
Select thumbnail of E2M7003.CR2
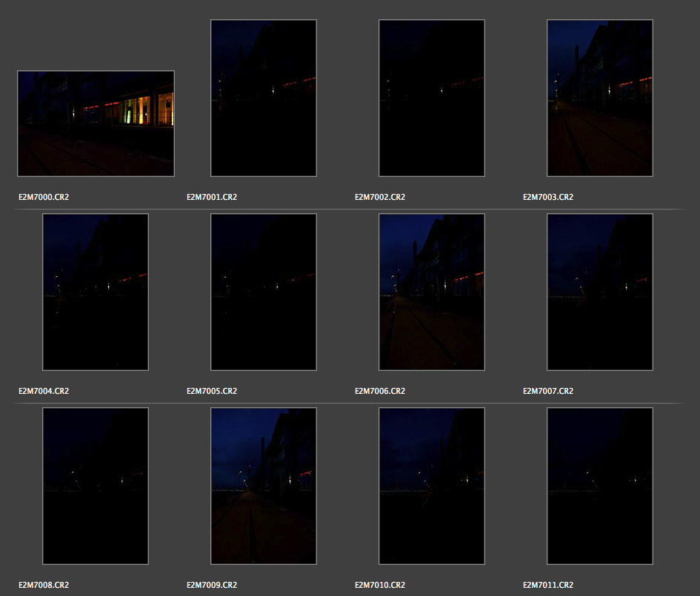point(600,98)
